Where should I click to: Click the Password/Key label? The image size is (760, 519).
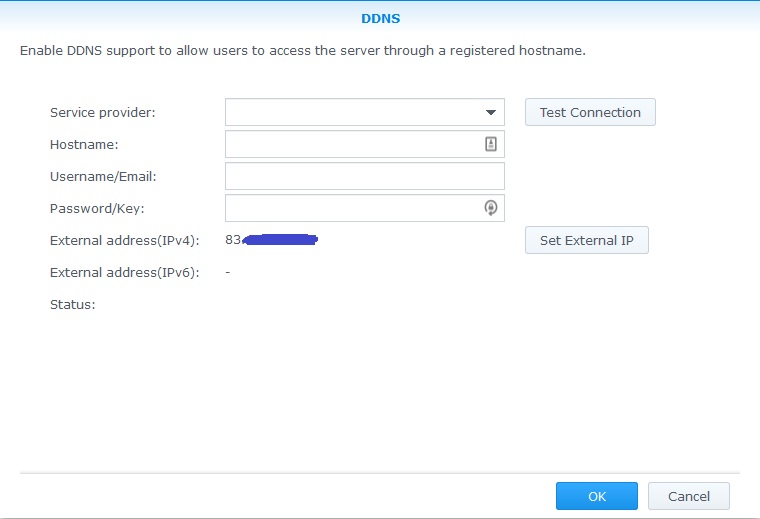point(95,209)
